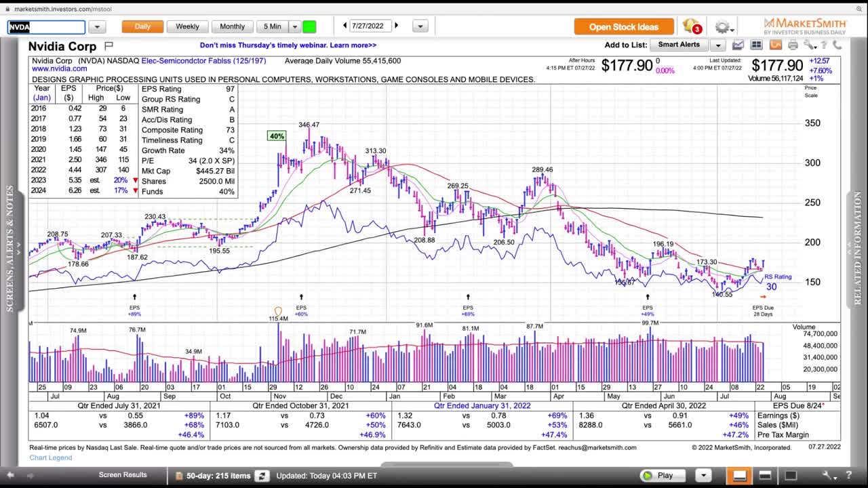868x488 pixels.
Task: Grab the horizontal scrollbar handle below the chart
Action: (x=446, y=464)
